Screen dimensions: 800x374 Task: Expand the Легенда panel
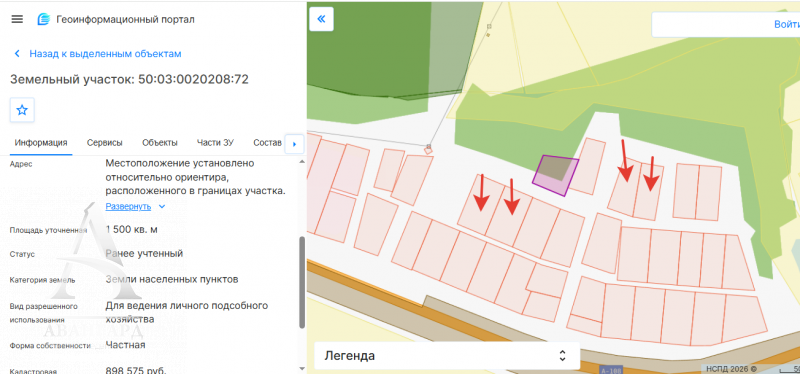point(447,355)
